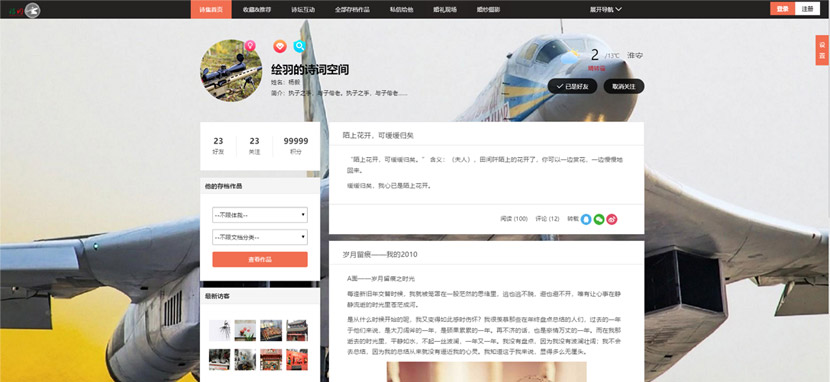The height and width of the screenshot is (382, 830).
Task: Click the weather cloud icon near temperature
Action: (x=569, y=57)
